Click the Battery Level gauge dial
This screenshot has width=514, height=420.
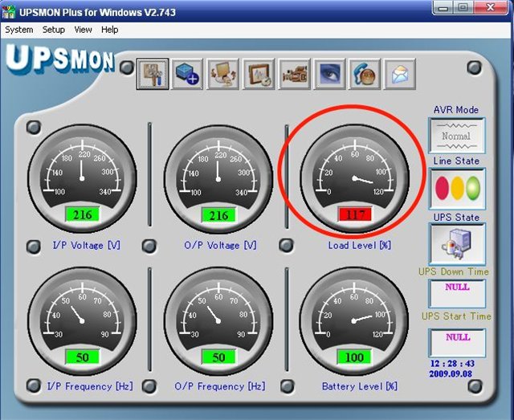354,320
